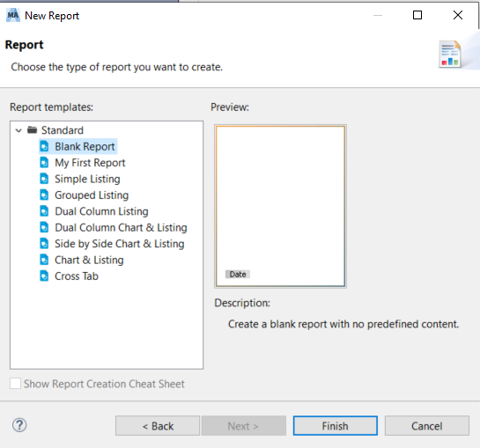Open help via the question mark icon
480x448 pixels.
coord(19,425)
